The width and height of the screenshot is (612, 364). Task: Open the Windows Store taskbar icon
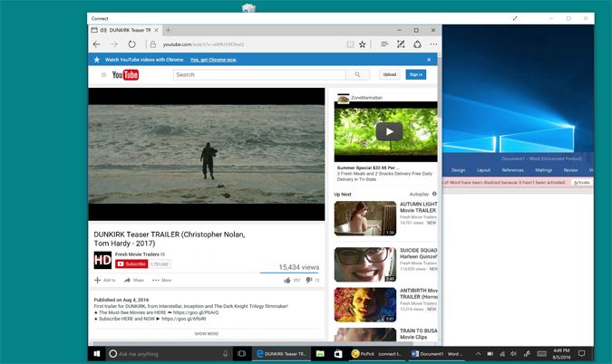pos(338,354)
